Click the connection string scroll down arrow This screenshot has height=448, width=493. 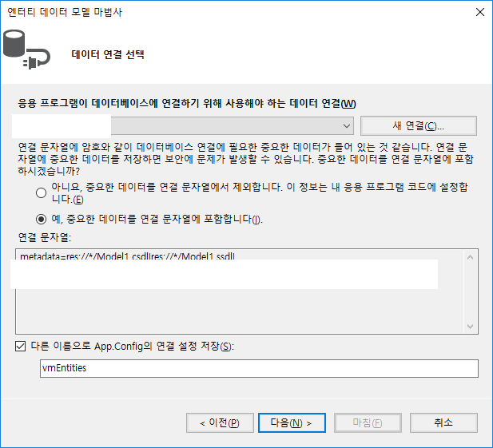[471, 327]
